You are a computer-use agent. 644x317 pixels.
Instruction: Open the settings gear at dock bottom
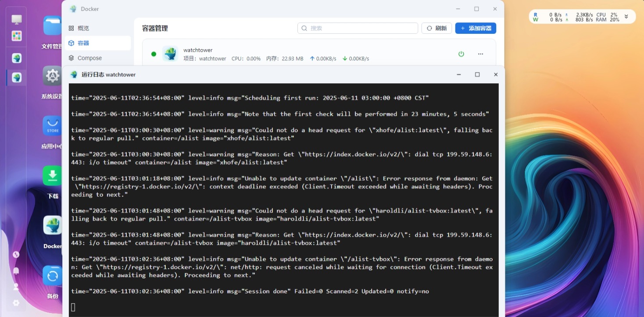click(x=16, y=303)
